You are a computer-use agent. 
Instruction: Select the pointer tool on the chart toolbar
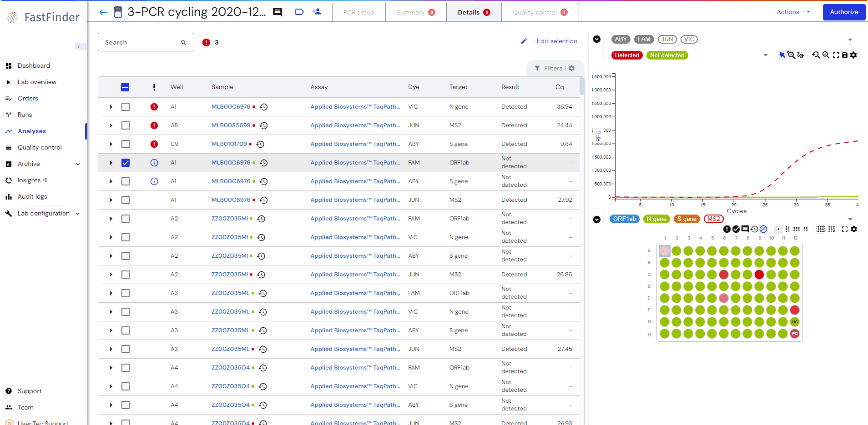[x=782, y=55]
